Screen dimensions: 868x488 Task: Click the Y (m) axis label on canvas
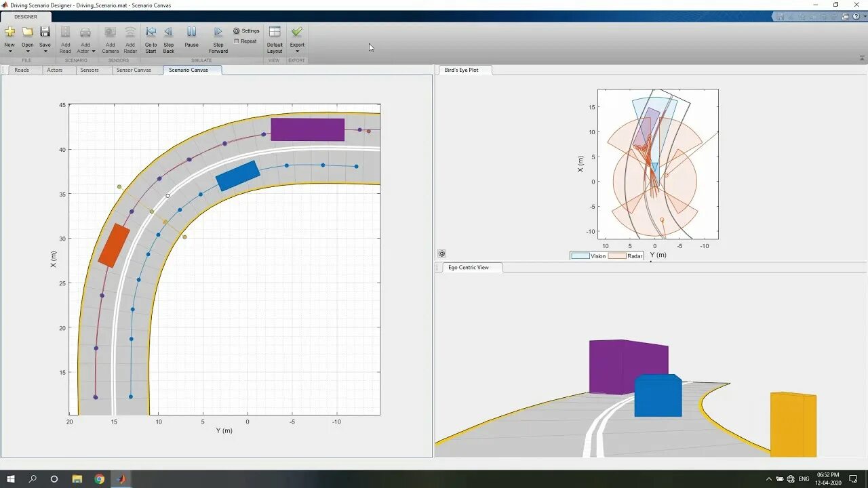[x=224, y=430]
